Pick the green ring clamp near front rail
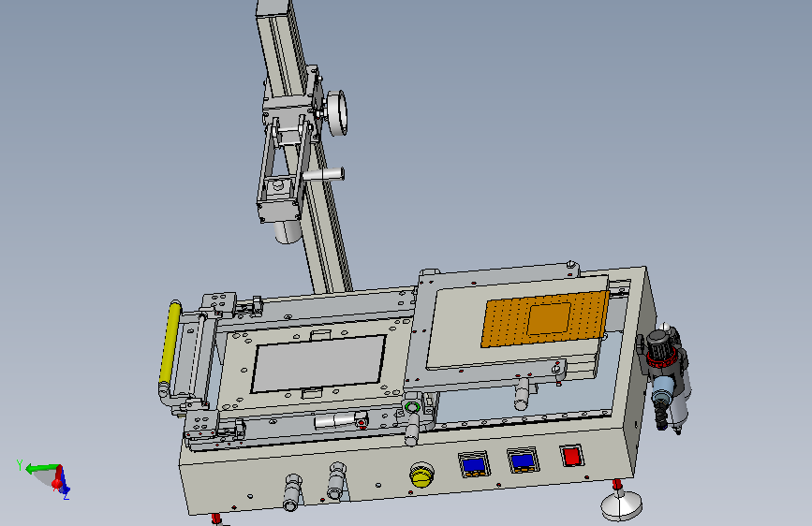Screen dimensions: 812x526 pos(412,407)
